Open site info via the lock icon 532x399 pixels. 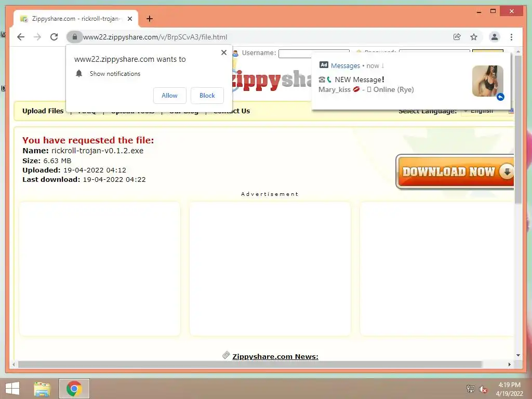[x=75, y=37]
